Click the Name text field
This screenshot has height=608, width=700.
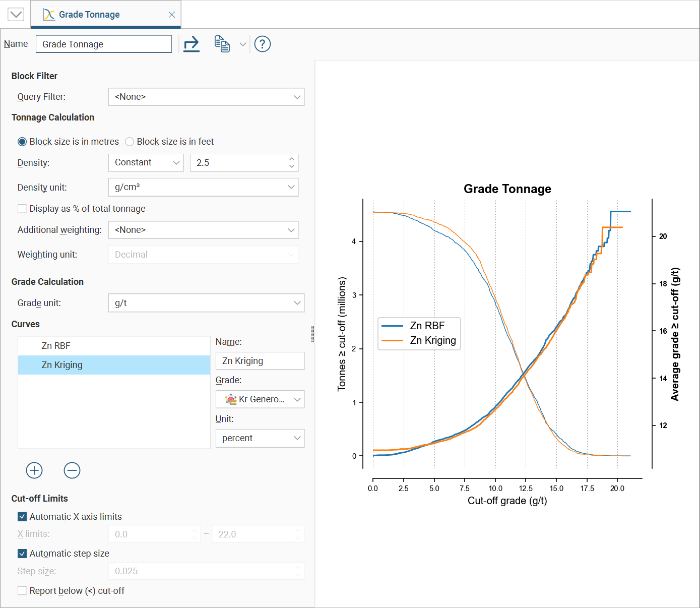(x=104, y=44)
